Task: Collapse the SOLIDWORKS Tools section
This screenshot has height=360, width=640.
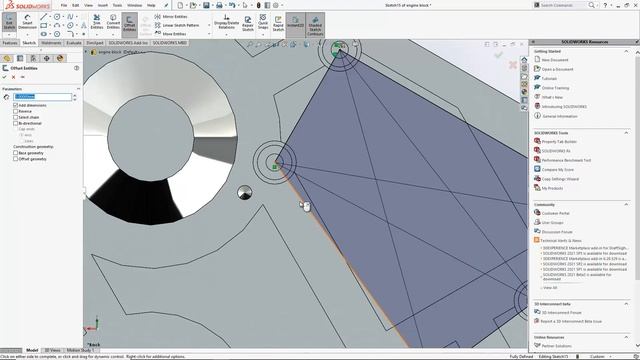Action: [626, 133]
